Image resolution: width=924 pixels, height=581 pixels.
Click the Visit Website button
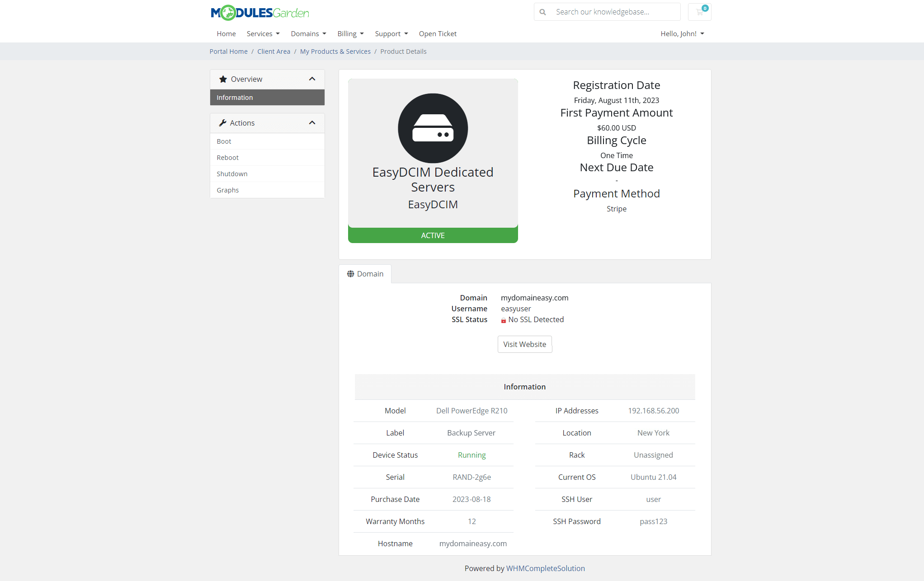tap(524, 344)
